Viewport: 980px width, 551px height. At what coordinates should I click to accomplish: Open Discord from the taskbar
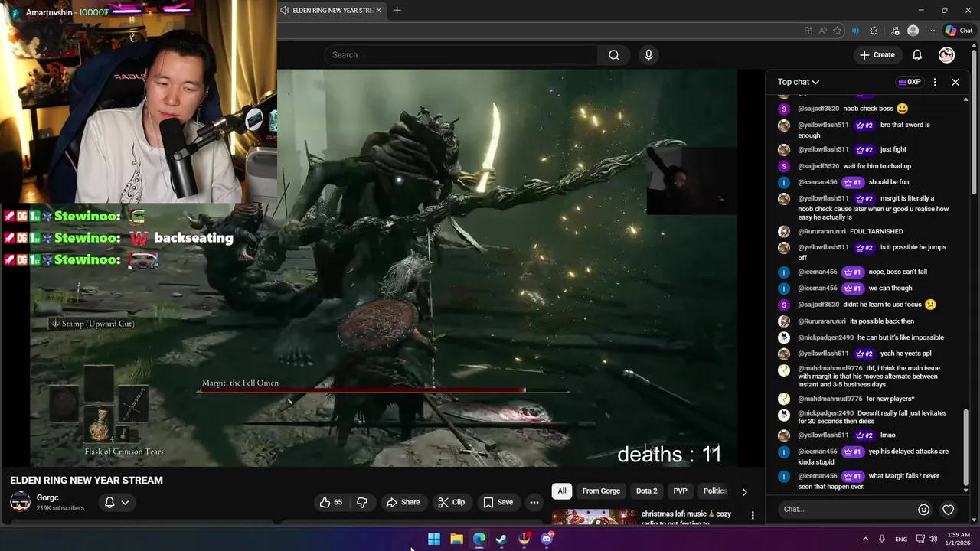pyautogui.click(x=547, y=539)
